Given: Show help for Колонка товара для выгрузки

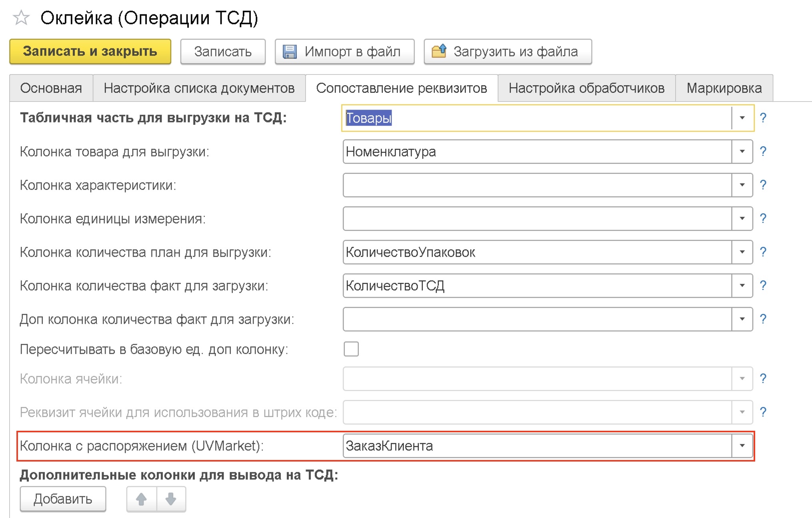Looking at the screenshot, I should click(x=763, y=151).
